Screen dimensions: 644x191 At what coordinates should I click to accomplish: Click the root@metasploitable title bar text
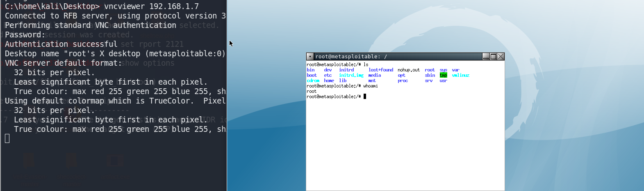tap(351, 57)
